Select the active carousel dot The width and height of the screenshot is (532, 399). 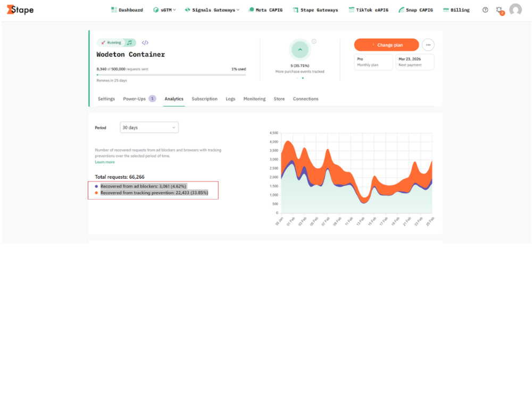tap(303, 78)
